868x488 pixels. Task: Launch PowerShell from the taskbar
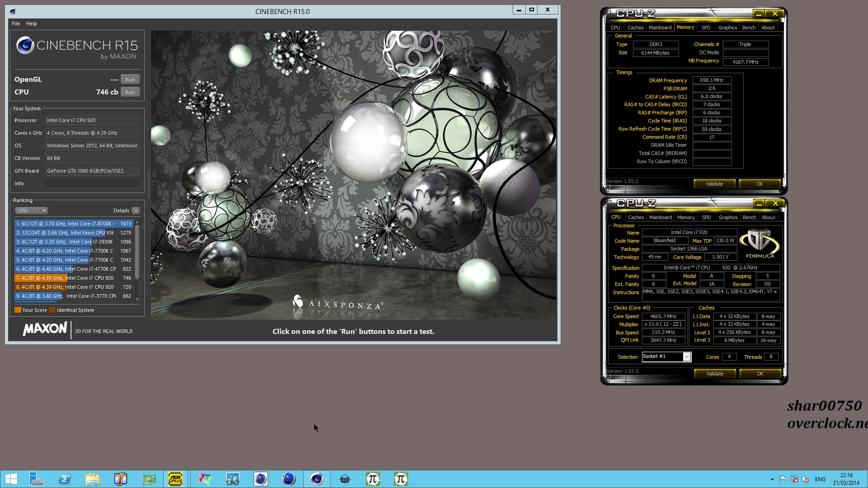click(65, 479)
